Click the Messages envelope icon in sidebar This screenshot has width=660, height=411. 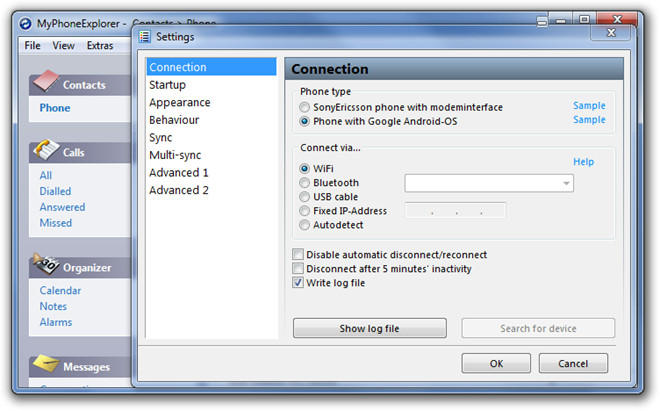[46, 363]
